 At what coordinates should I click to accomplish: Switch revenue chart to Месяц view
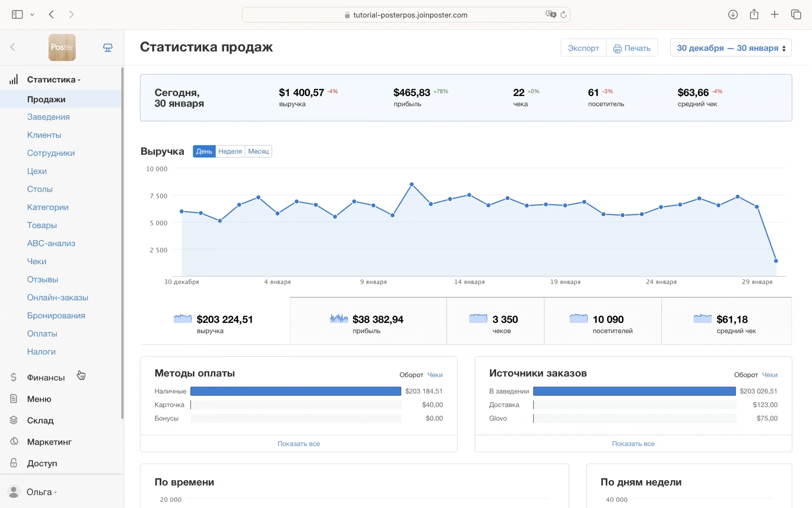(x=258, y=152)
